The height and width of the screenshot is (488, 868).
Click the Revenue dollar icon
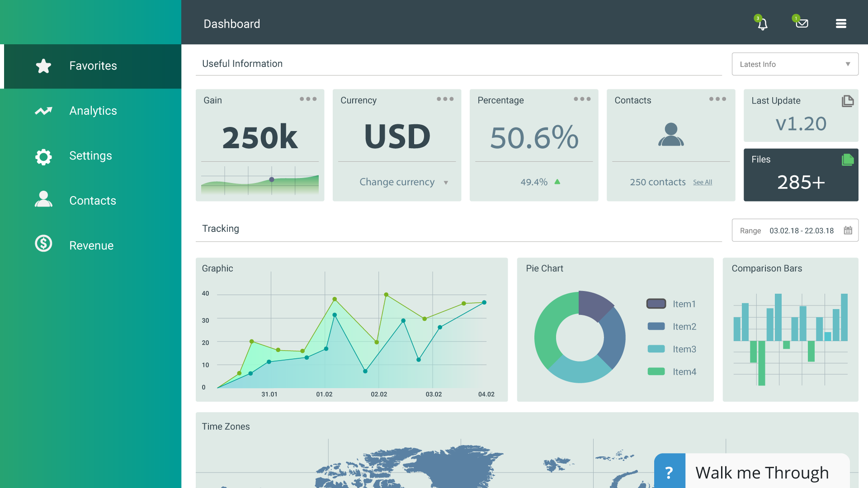click(43, 244)
